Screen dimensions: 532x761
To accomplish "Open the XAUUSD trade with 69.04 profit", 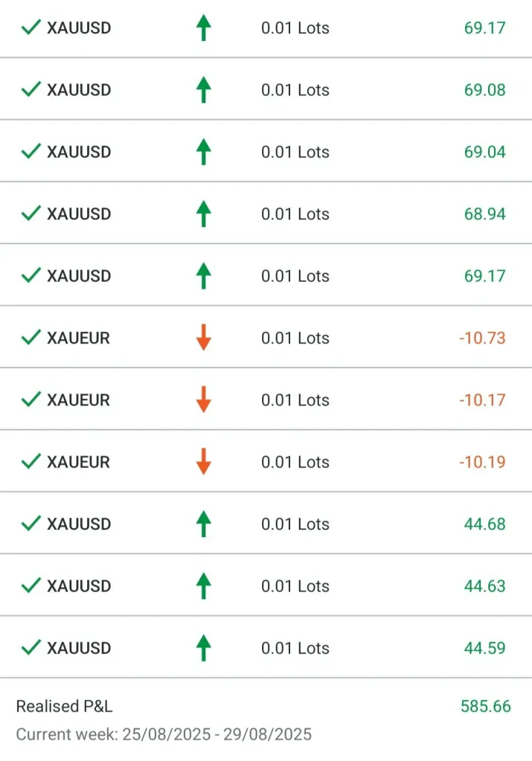I will click(79, 152).
